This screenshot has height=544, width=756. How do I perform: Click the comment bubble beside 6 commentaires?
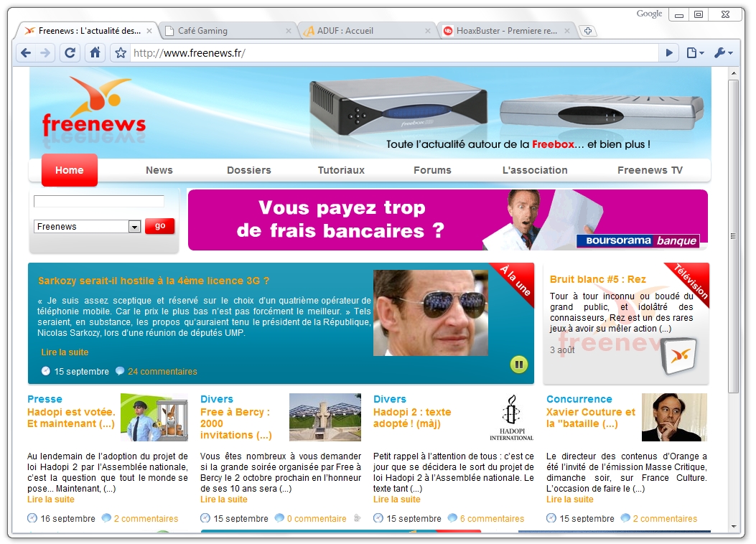coord(452,518)
